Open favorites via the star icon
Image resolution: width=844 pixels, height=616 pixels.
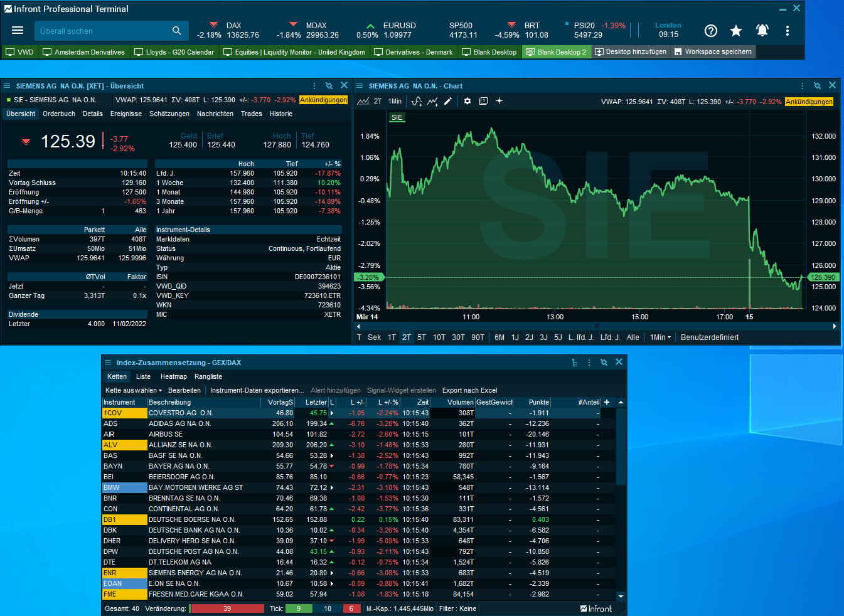[736, 31]
